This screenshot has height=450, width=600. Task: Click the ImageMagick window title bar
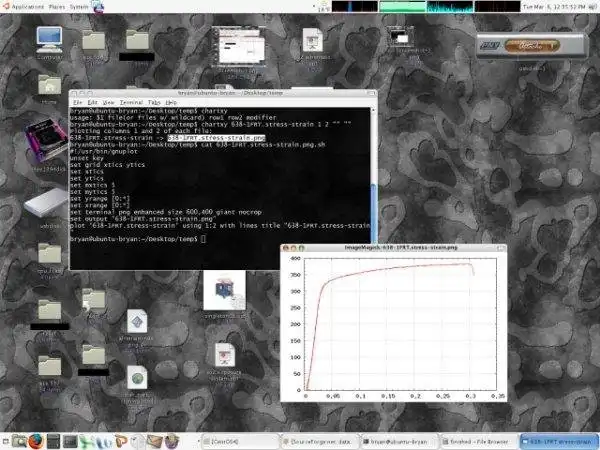pyautogui.click(x=393, y=248)
